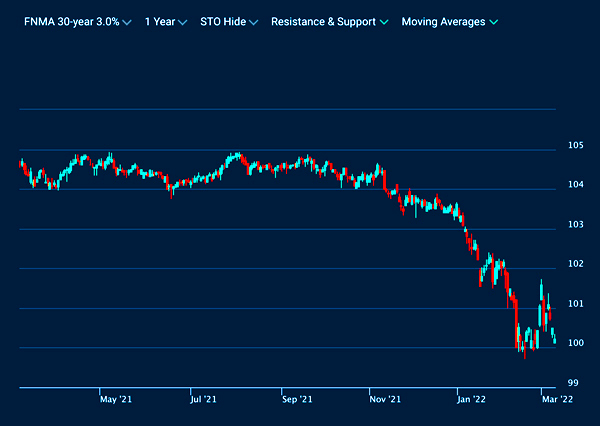Screen dimensions: 600x426
Task: Click the chevron next to FNMA 30-year 3.0%
Action: (127, 22)
